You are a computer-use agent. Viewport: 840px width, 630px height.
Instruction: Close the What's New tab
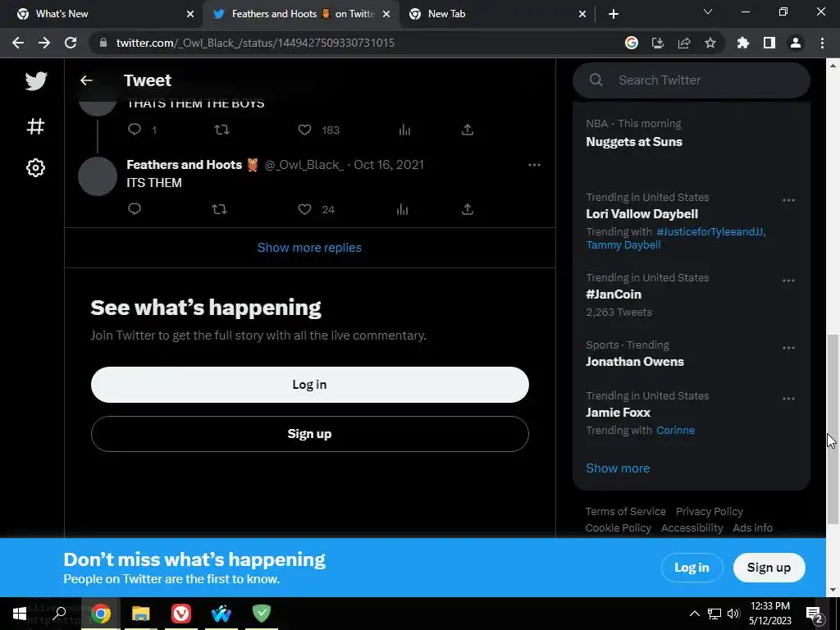coord(189,15)
